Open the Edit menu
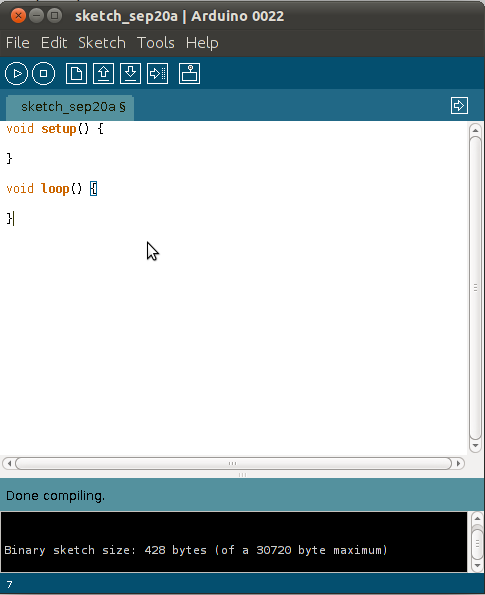Viewport: 485px width, 595px height. (54, 43)
